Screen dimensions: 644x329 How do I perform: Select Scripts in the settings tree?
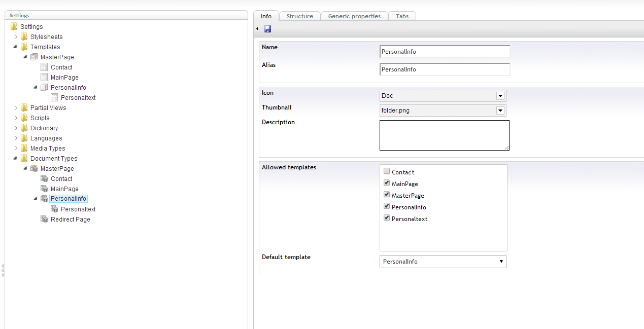pyautogui.click(x=40, y=118)
